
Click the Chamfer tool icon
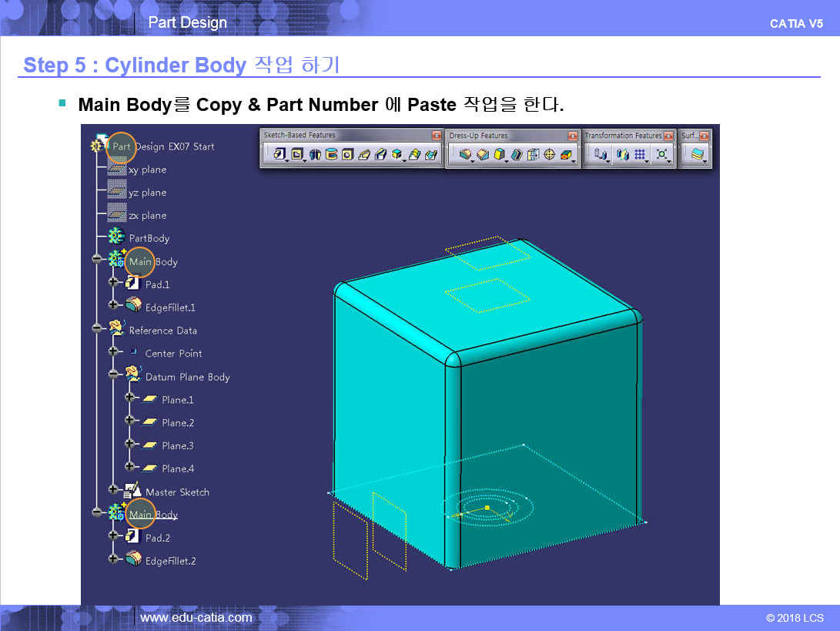(x=483, y=155)
